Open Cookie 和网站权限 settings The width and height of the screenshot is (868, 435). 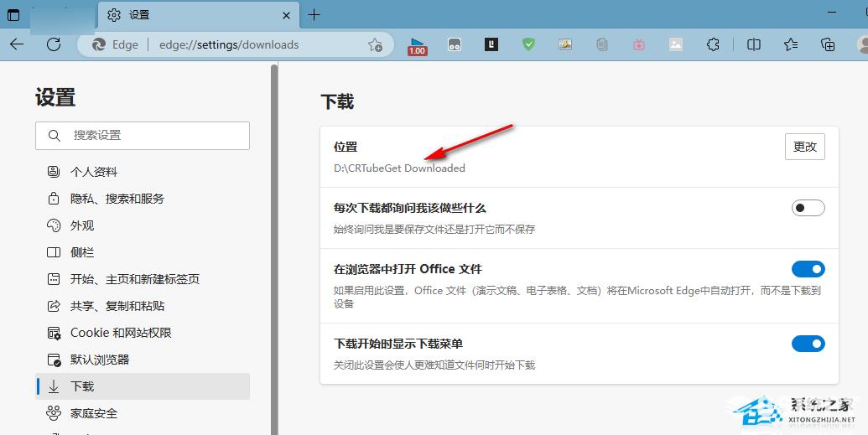tap(143, 333)
